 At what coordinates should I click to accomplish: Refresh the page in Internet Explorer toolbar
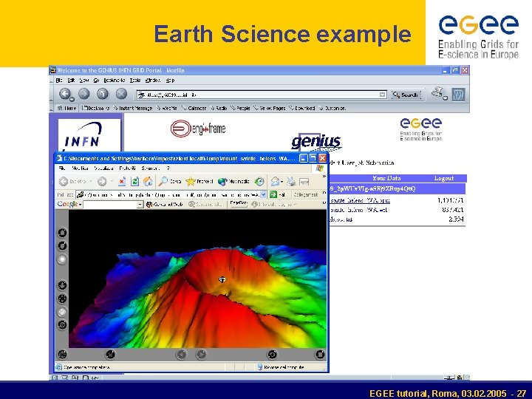point(134,182)
